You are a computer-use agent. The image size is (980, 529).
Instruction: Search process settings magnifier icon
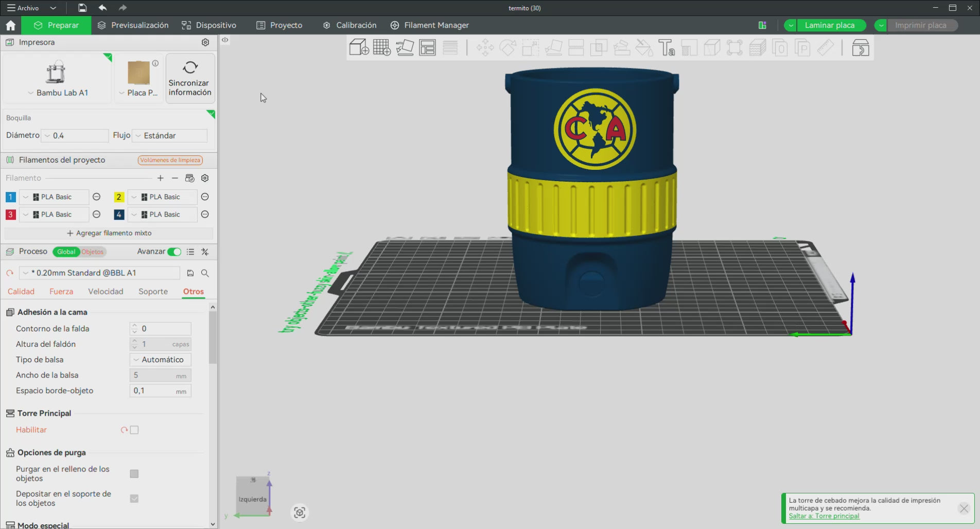205,273
